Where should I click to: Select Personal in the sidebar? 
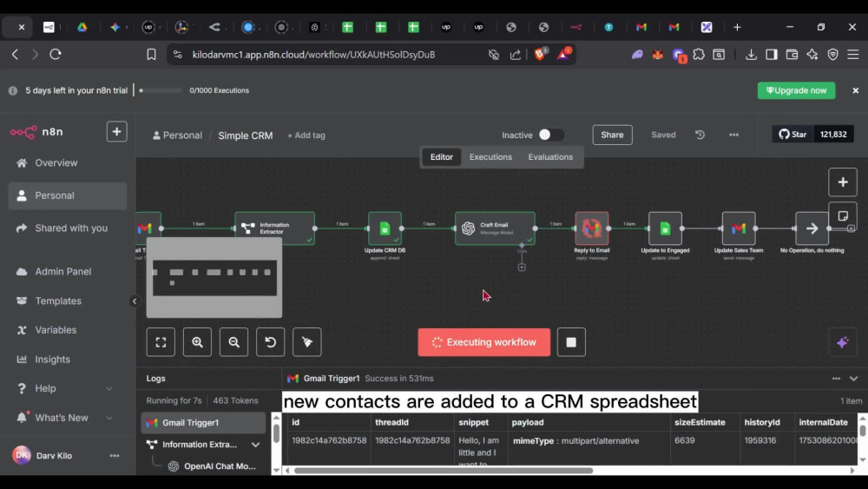point(68,195)
